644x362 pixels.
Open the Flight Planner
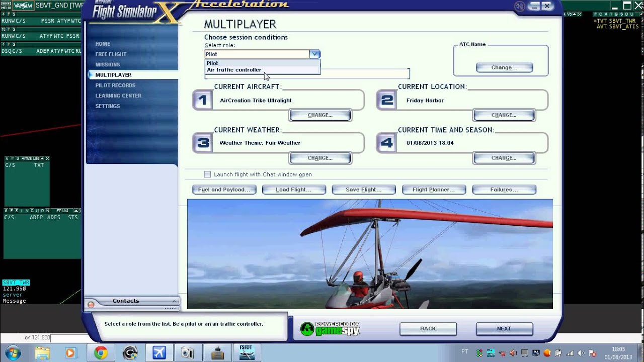click(434, 190)
